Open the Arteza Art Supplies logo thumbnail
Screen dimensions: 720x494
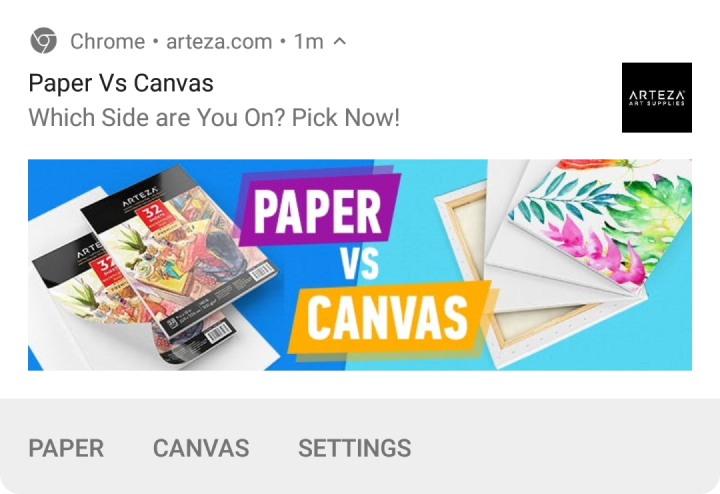click(x=657, y=97)
